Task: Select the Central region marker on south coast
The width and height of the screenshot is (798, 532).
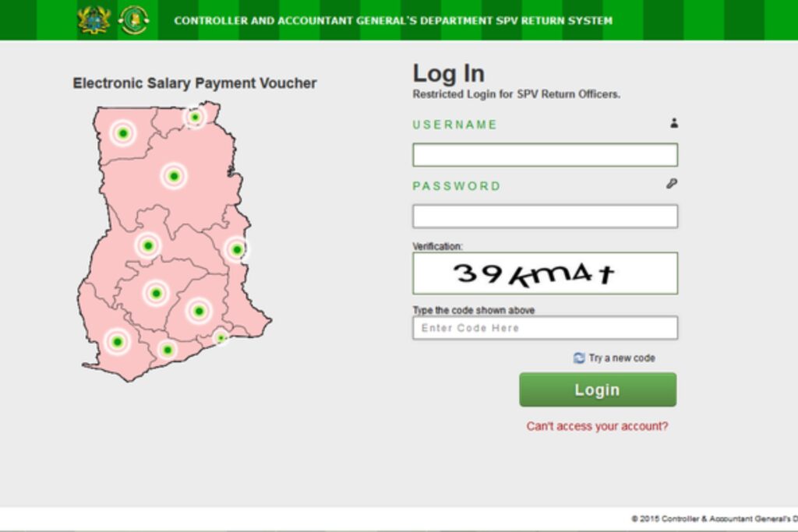Action: coord(168,350)
